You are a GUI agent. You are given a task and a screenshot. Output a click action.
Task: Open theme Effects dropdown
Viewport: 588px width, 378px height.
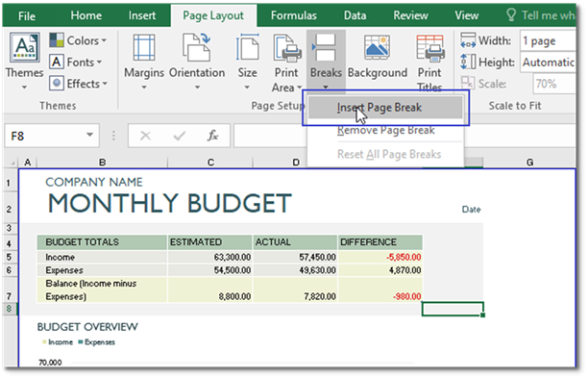tap(78, 84)
